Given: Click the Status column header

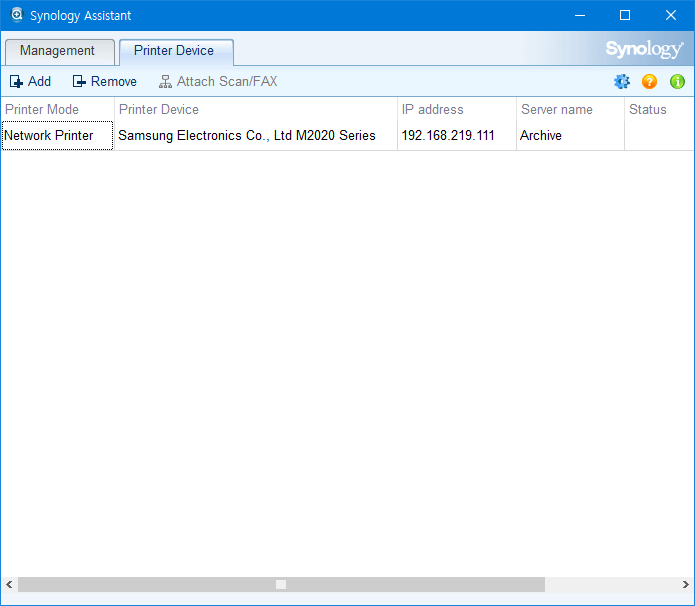Looking at the screenshot, I should click(647, 110).
